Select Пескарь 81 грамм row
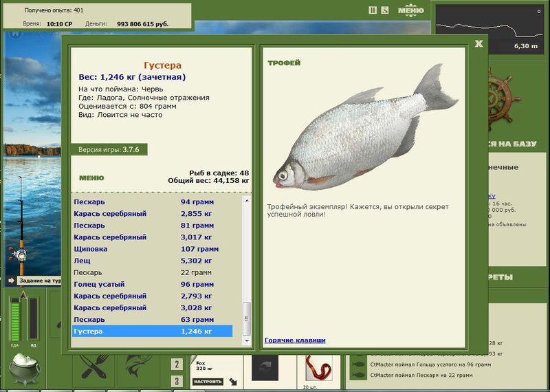This screenshot has height=392, width=550. [x=152, y=226]
